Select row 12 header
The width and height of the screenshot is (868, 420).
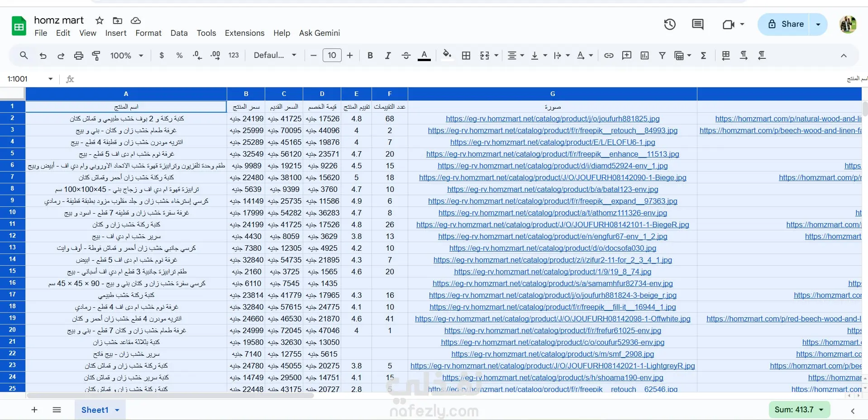[x=12, y=236]
